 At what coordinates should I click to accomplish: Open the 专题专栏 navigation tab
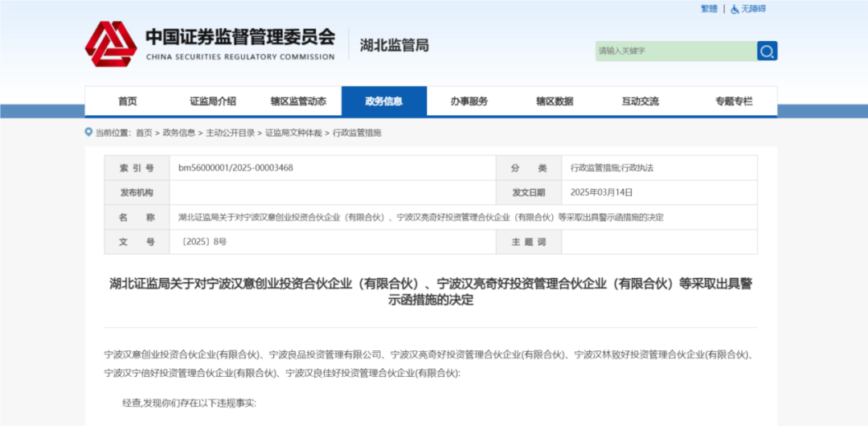(734, 101)
